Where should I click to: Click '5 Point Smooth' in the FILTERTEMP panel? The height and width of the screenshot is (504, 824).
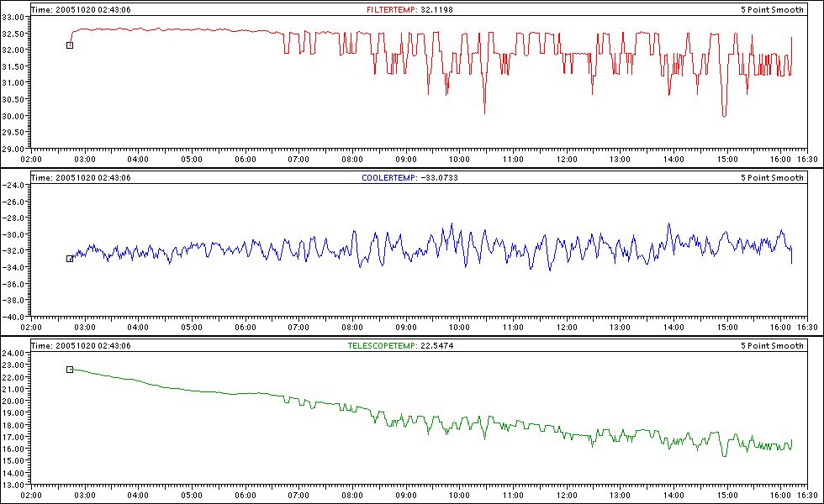click(772, 9)
